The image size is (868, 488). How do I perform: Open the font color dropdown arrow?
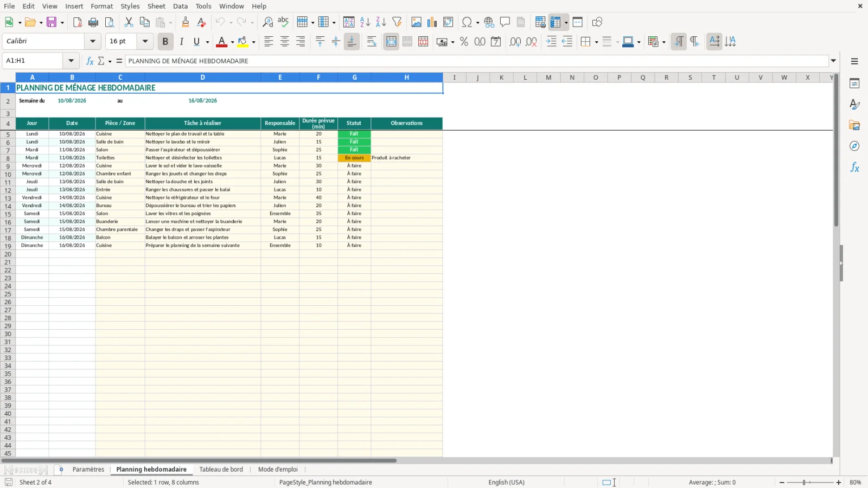tap(232, 42)
